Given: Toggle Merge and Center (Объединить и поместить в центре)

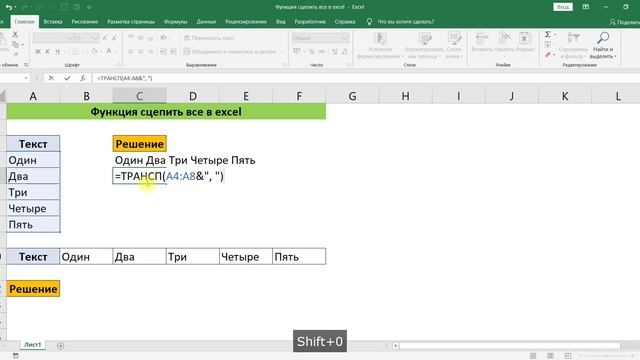Looking at the screenshot, I should 230,51.
